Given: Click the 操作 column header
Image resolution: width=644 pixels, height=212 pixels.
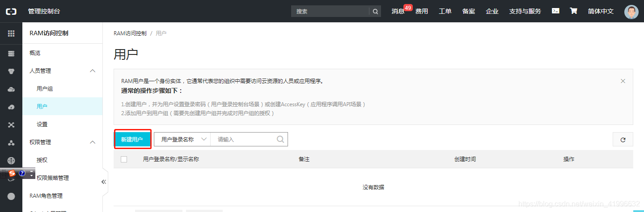Looking at the screenshot, I should (569, 159).
